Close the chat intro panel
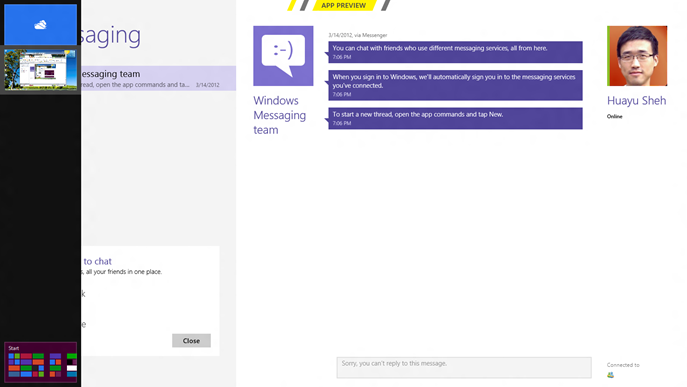This screenshot has height=387, width=687. [x=191, y=341]
